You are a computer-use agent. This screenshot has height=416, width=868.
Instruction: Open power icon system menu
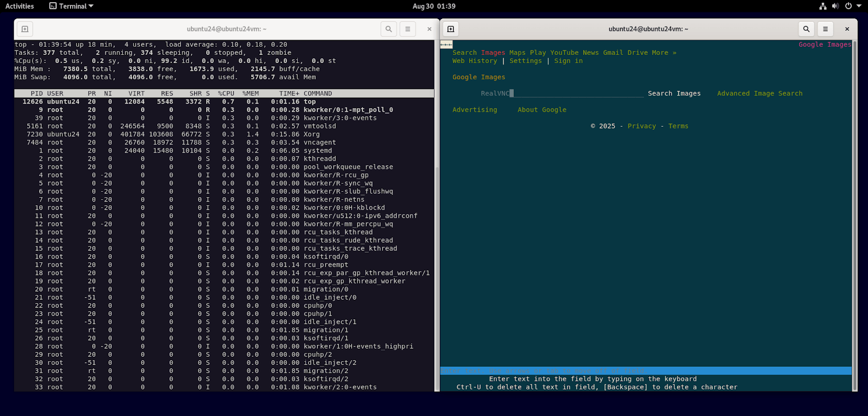click(848, 6)
